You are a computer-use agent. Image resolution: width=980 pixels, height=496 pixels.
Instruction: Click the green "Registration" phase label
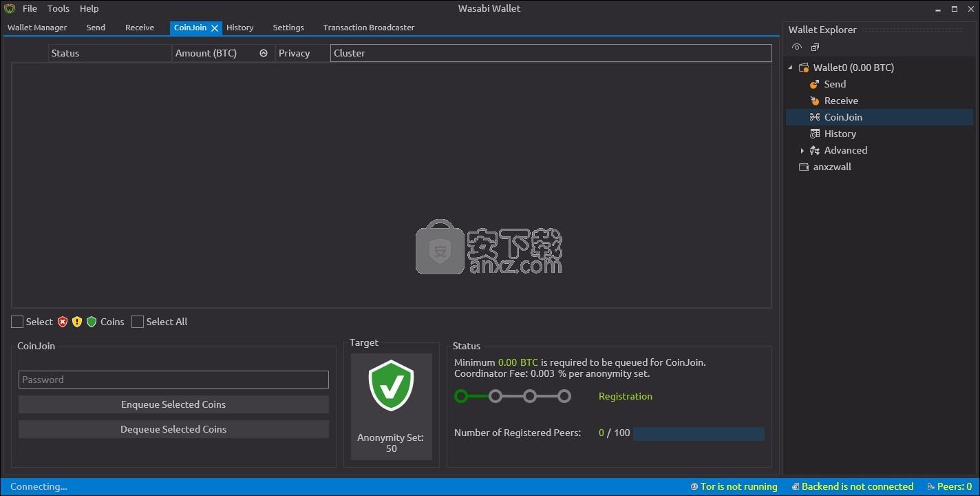click(x=626, y=396)
